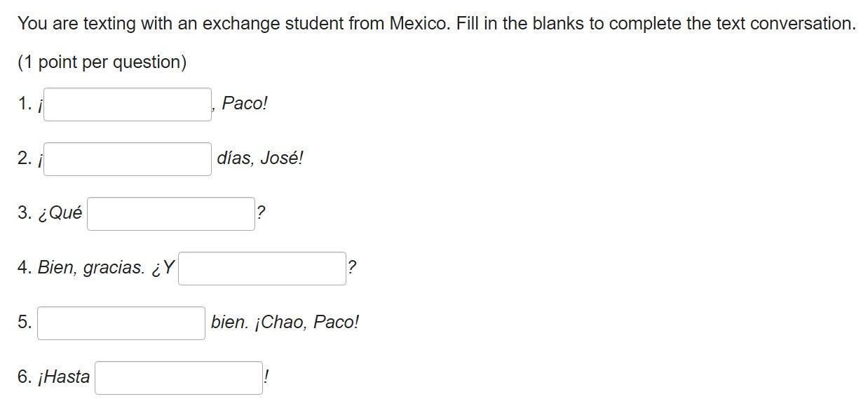The height and width of the screenshot is (420, 868).
Task: Click the blank after "¡Hasta"
Action: (179, 378)
